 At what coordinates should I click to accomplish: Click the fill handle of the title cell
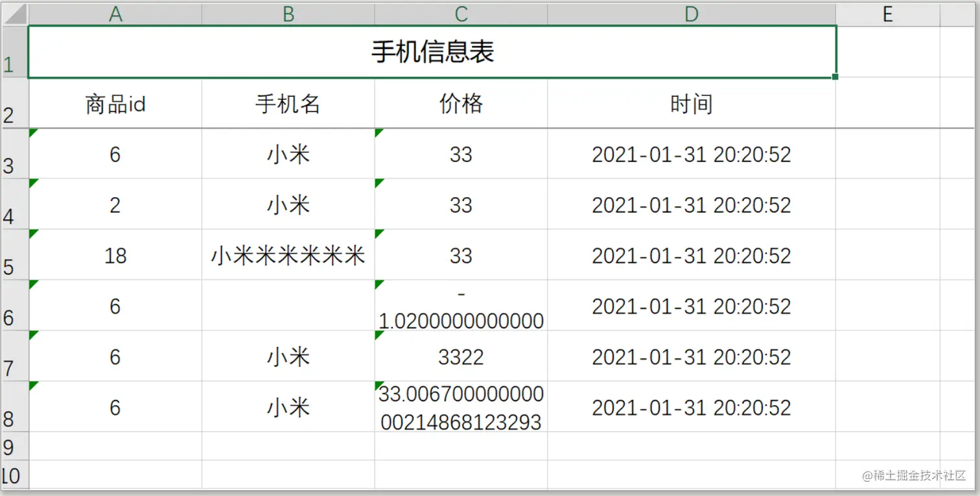tap(835, 77)
